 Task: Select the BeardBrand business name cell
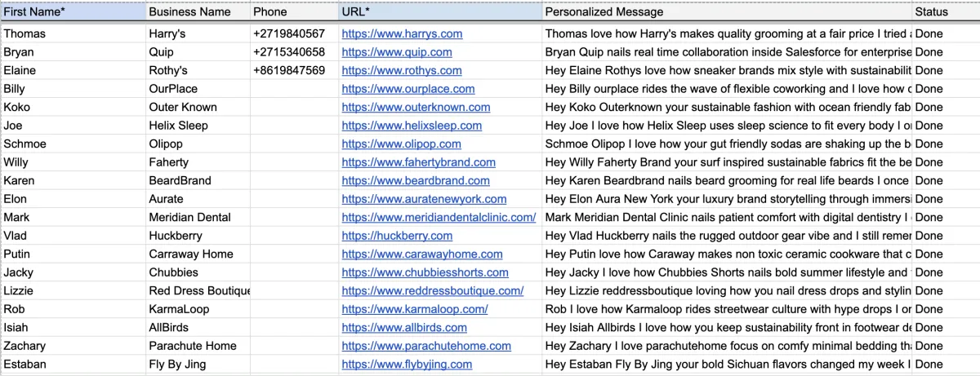click(x=198, y=180)
